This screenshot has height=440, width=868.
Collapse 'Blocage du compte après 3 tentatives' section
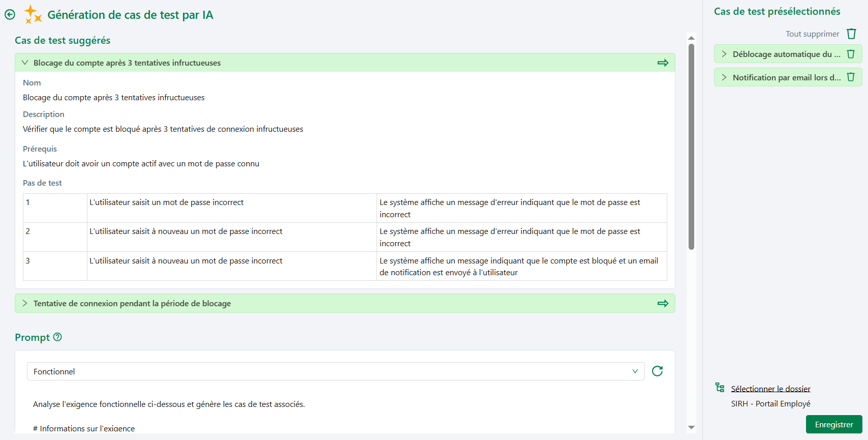25,63
